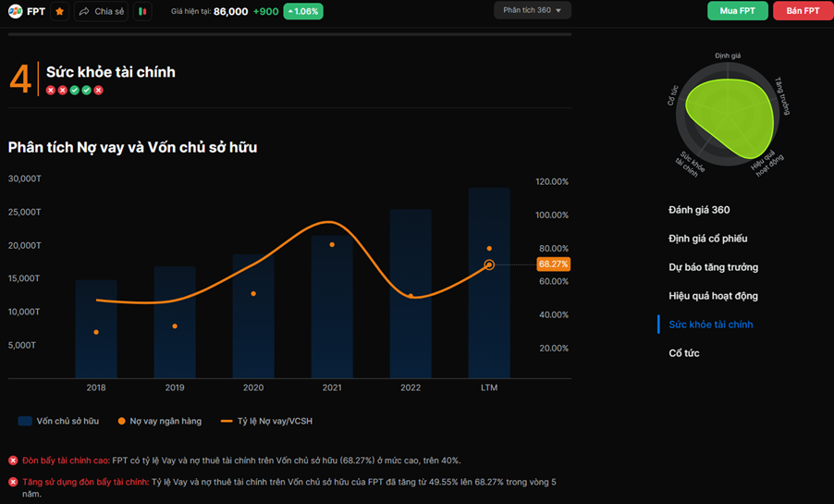Click the 2021 equity bar
This screenshot has height=504, width=834.
332,307
